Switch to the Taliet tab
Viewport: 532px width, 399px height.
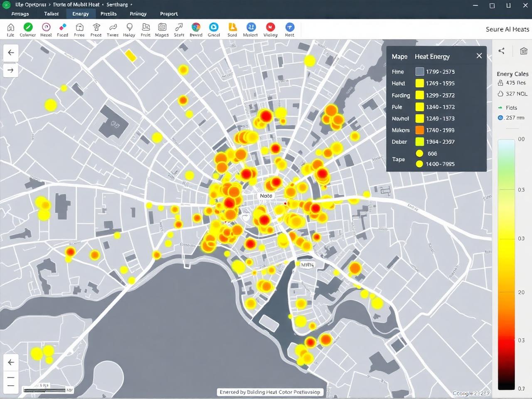[52, 14]
